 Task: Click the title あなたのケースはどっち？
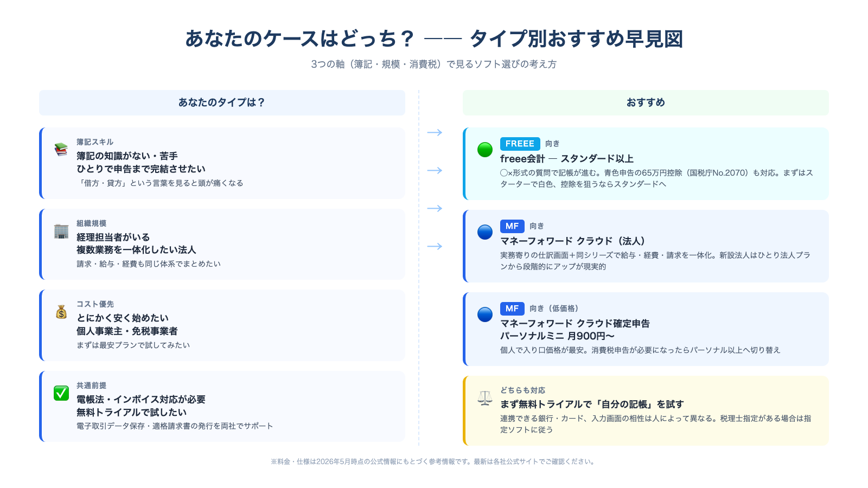[300, 38]
